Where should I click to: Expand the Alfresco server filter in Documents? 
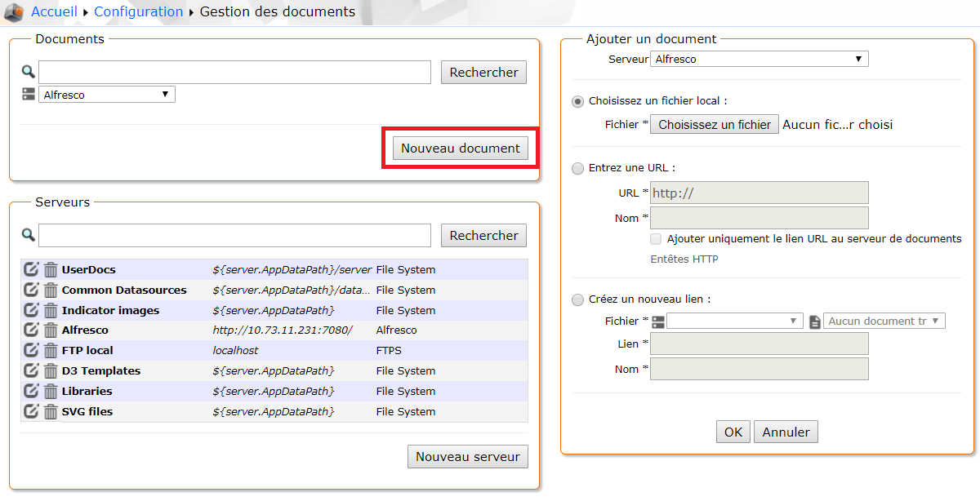click(x=106, y=95)
